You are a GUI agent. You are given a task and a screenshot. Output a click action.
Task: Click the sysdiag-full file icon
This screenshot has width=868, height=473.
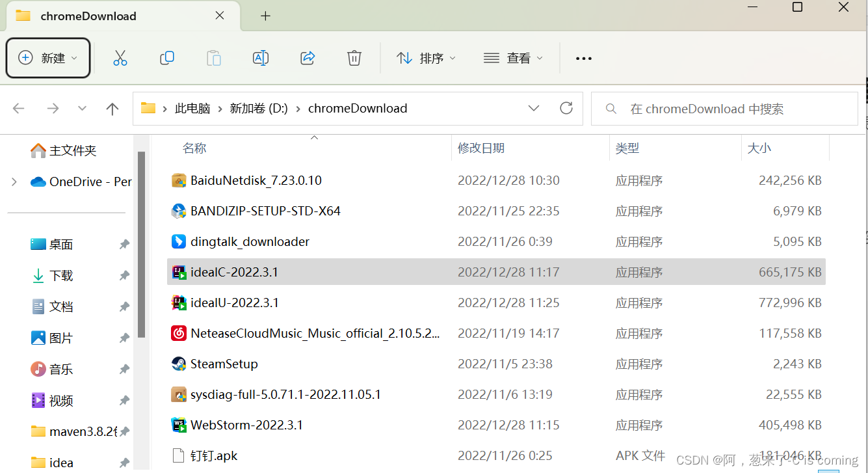click(179, 394)
